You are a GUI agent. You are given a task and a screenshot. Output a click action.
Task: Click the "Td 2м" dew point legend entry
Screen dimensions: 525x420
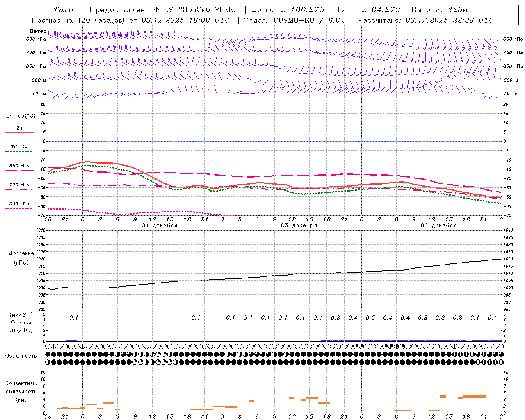tap(19, 147)
